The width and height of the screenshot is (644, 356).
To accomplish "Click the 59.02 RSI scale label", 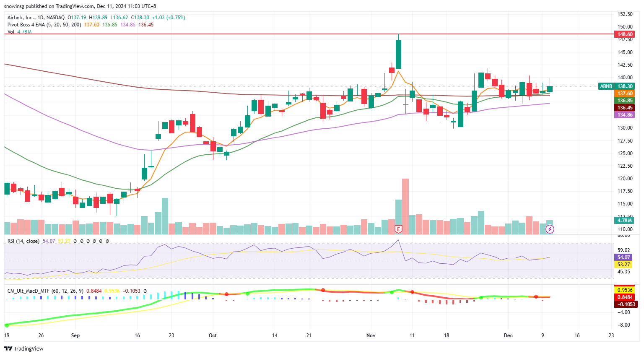I will tap(624, 250).
